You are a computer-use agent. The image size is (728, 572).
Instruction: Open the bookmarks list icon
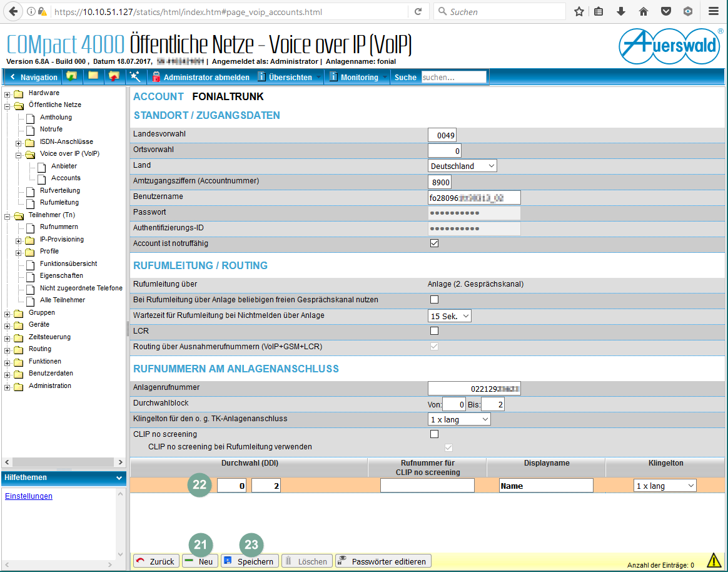599,12
